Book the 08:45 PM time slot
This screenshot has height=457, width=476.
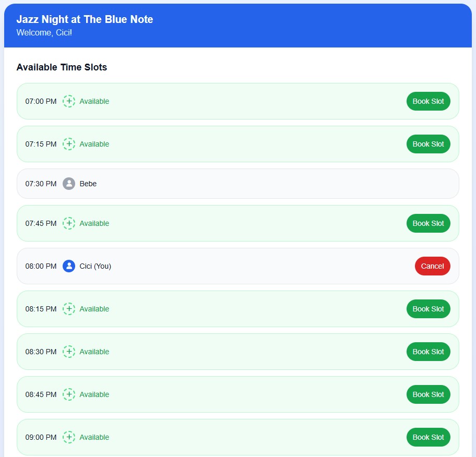click(x=428, y=394)
